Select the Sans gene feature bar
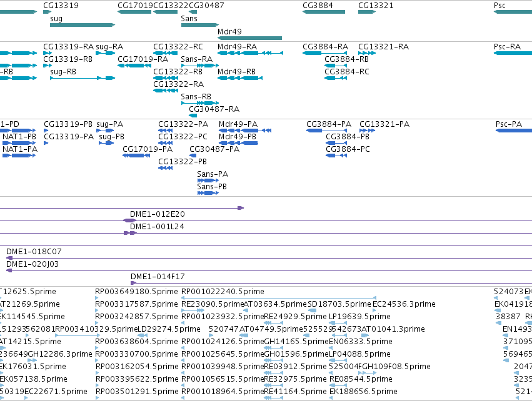The image size is (532, 401). pos(200,25)
